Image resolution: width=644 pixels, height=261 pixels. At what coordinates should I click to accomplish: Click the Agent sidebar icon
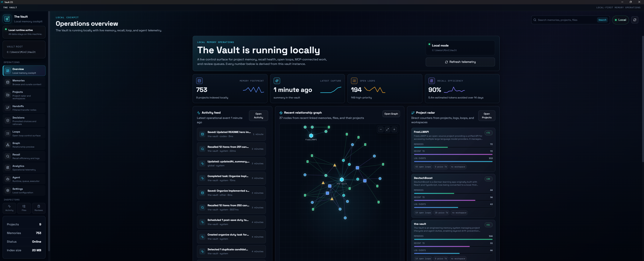point(8,179)
